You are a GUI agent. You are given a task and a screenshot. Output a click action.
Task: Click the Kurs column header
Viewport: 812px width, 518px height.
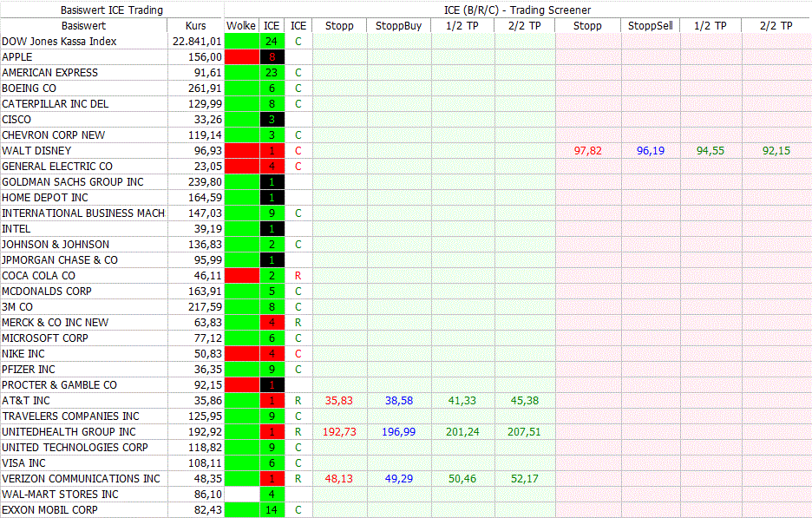pyautogui.click(x=196, y=26)
